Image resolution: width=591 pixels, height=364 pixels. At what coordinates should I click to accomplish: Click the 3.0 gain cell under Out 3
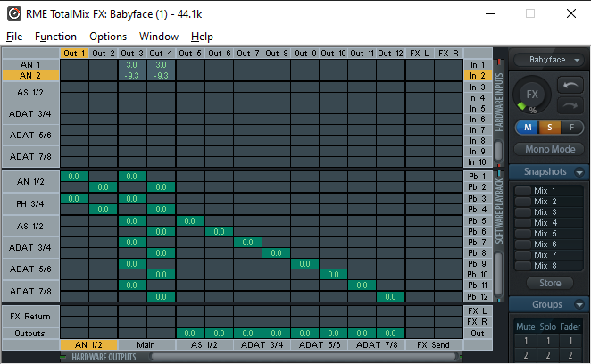(x=132, y=65)
